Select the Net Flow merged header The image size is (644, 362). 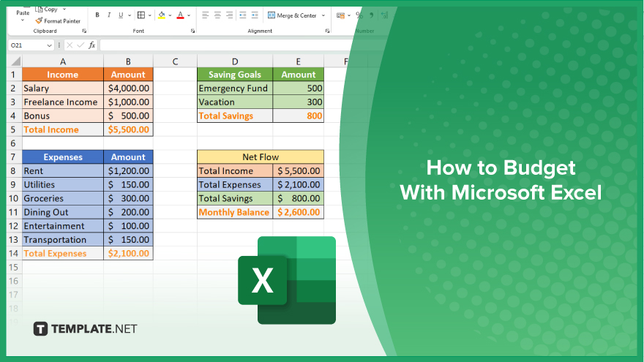pos(261,157)
